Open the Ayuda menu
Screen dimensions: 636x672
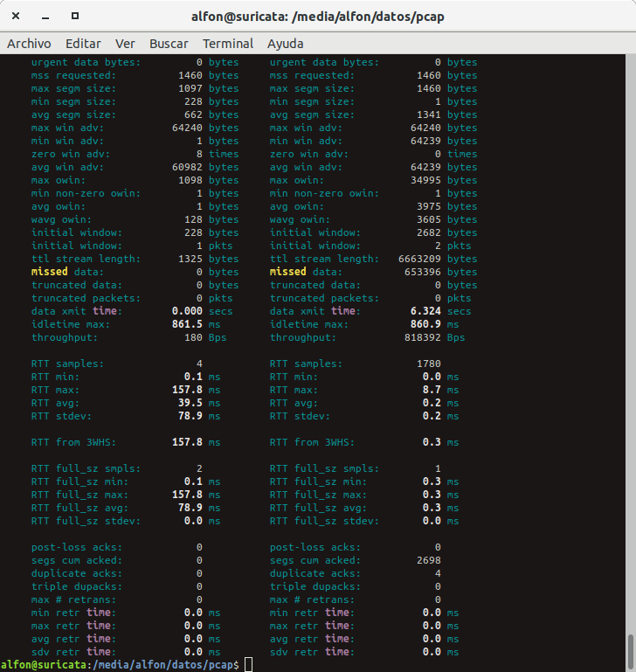(286, 44)
